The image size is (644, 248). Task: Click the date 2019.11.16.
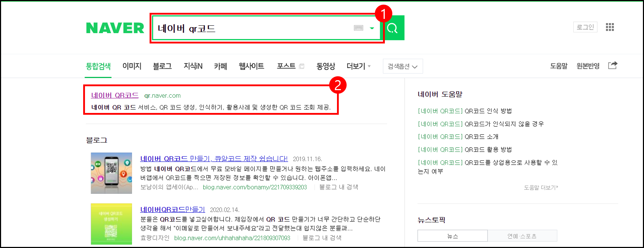pyautogui.click(x=307, y=159)
